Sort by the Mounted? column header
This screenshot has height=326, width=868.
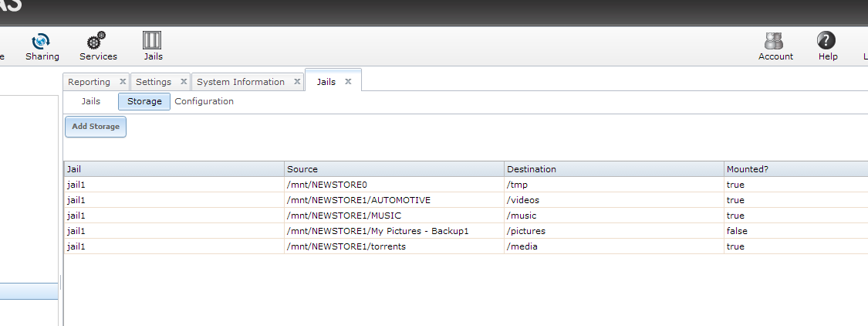pyautogui.click(x=795, y=169)
